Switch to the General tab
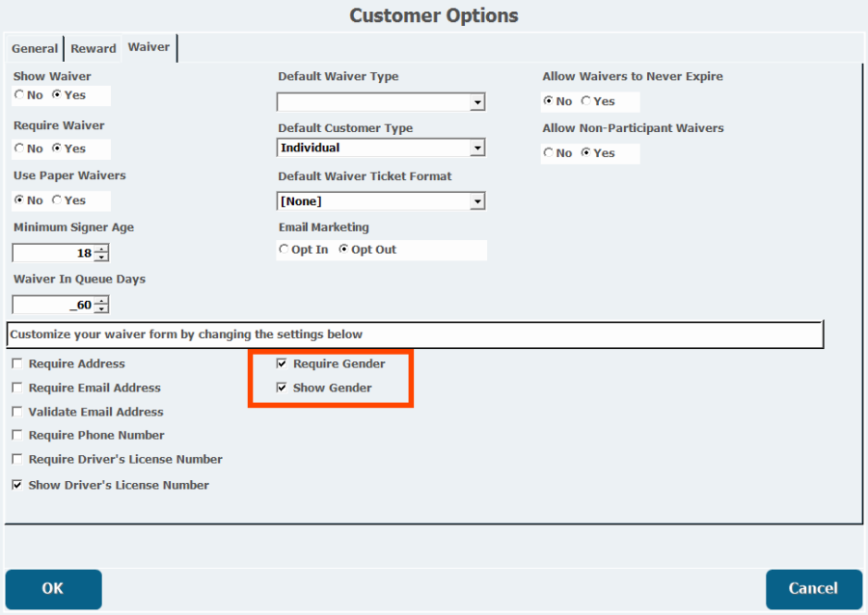868x615 pixels. coord(35,48)
